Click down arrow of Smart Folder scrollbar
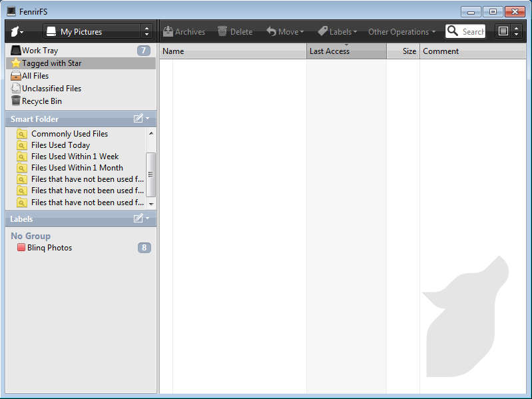 tap(151, 204)
